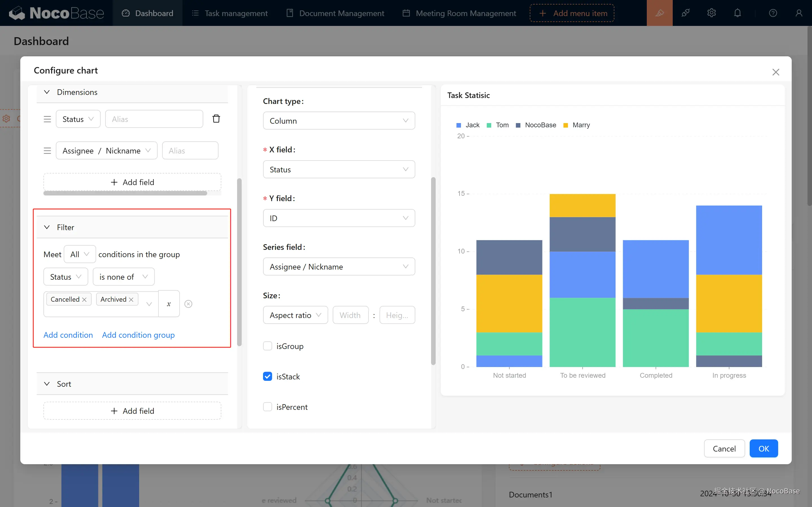Remove the filter condition circle-x icon
This screenshot has height=507, width=812.
coord(188,304)
